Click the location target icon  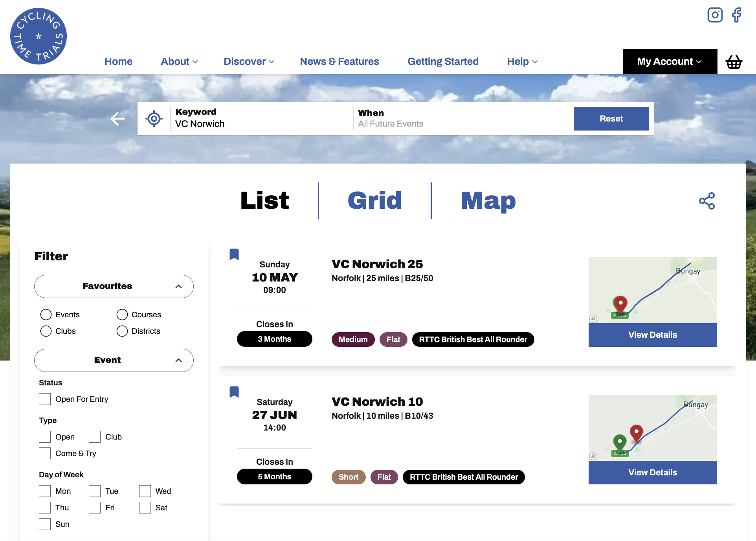pos(154,119)
